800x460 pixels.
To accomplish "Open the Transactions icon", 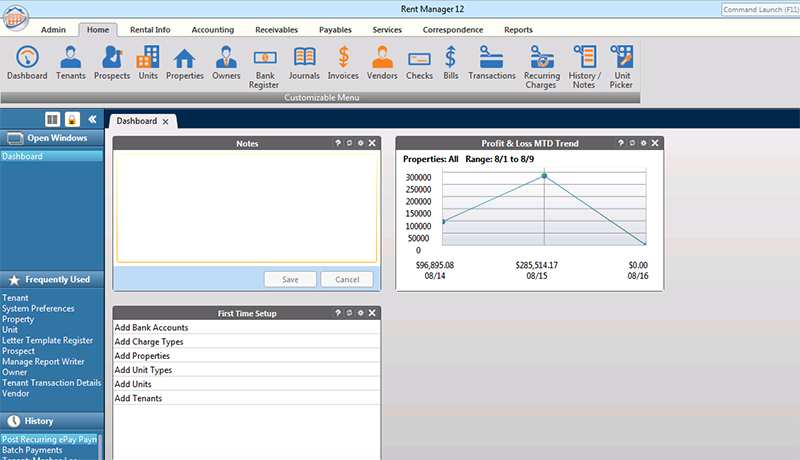I will 492,63.
